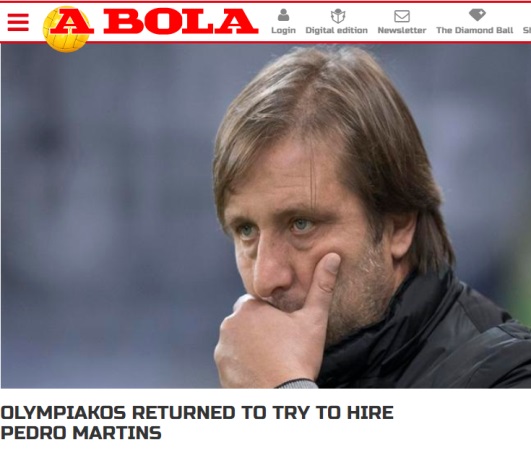Screen dimensions: 531x450
Task: Open the Pedro Martins article photo
Action: [x=266, y=216]
